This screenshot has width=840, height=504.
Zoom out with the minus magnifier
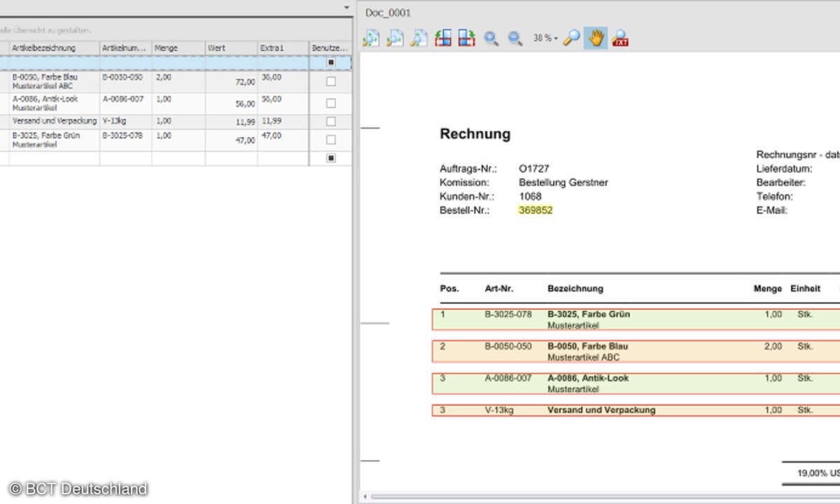515,38
